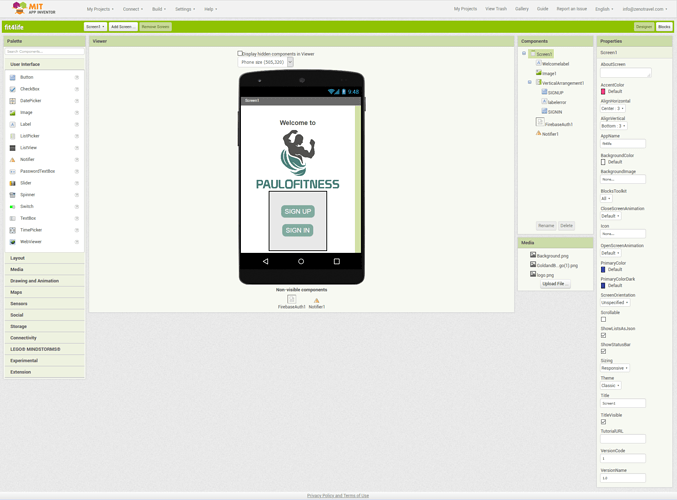Switch to the Blocks editor

click(664, 27)
